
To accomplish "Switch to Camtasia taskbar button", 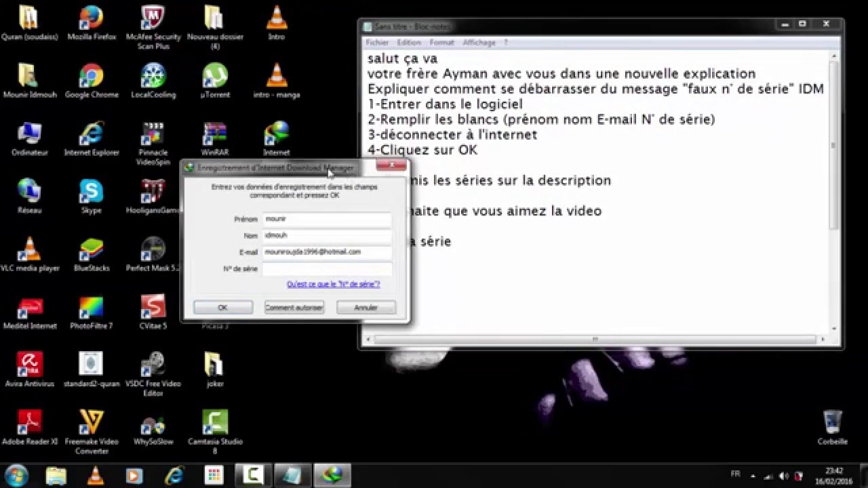I will (x=254, y=474).
